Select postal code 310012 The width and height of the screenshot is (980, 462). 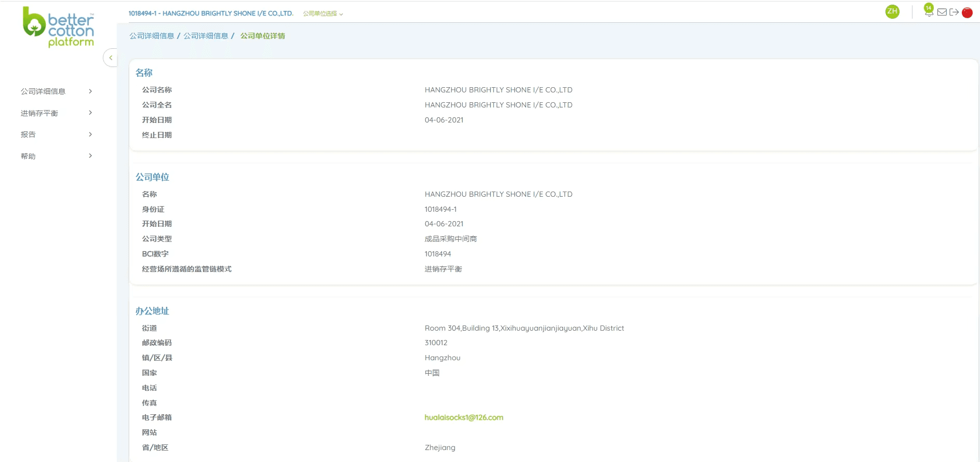(x=436, y=343)
